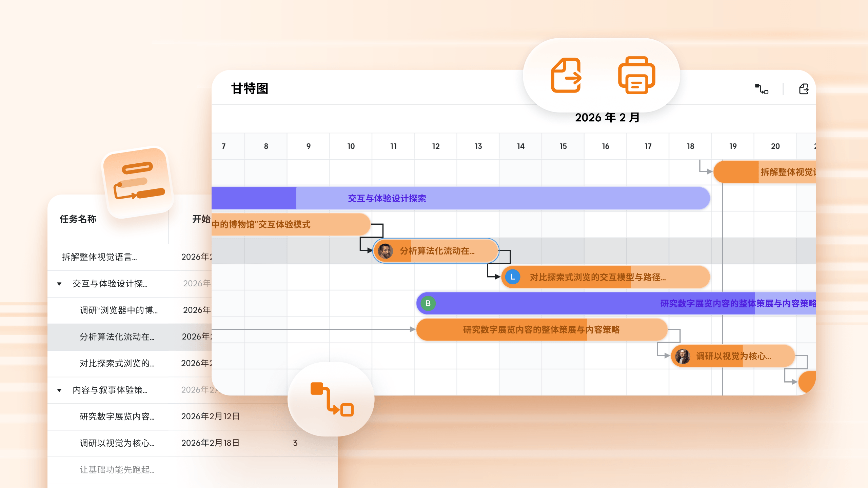Click the large orange dependency connector icon
Screen dimensions: 868x488
[x=332, y=399]
